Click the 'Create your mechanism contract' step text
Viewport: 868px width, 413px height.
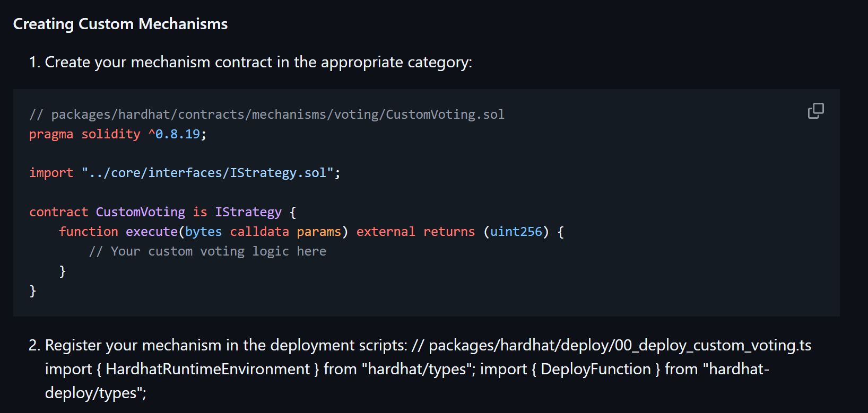[x=258, y=62]
